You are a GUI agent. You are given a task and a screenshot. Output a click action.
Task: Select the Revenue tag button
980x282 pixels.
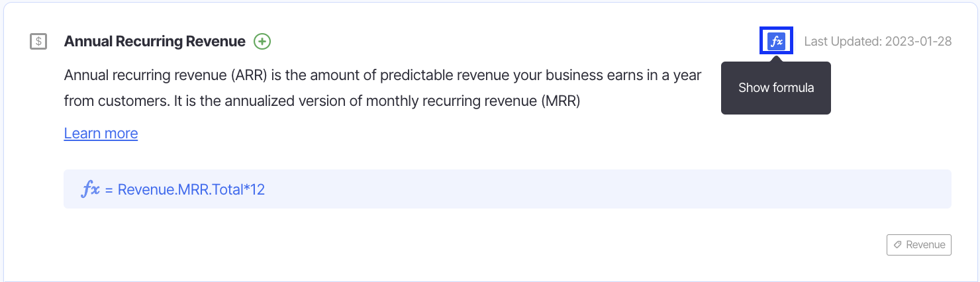point(918,245)
